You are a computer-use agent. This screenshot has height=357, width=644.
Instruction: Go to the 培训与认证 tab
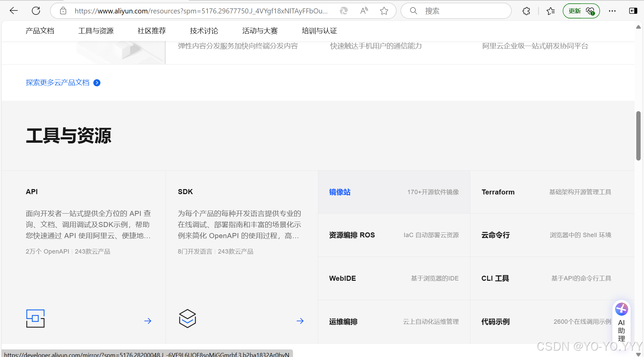click(x=319, y=31)
